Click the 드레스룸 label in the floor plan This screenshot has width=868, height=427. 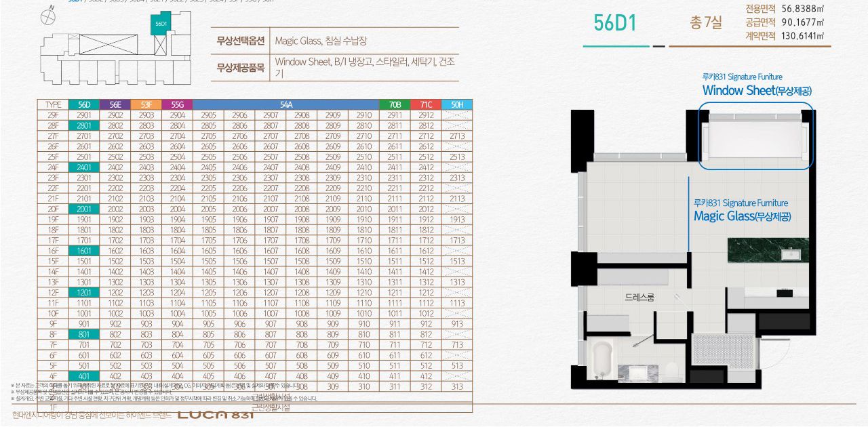click(639, 297)
